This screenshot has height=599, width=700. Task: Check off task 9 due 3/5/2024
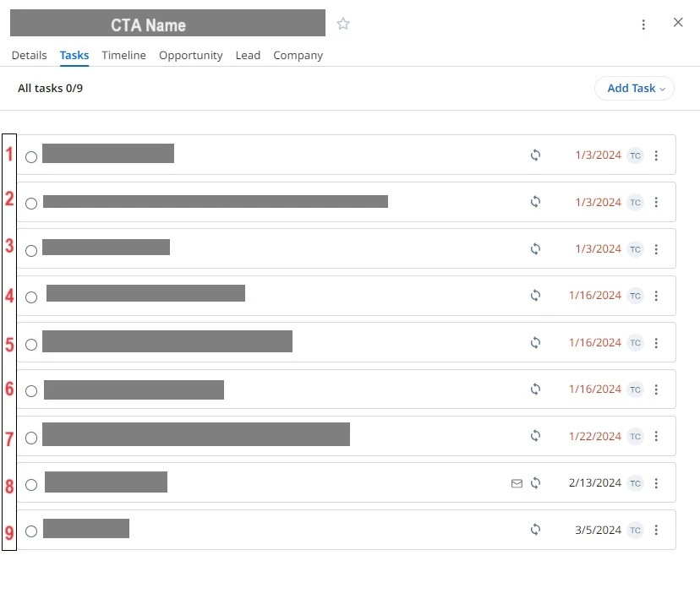point(31,531)
